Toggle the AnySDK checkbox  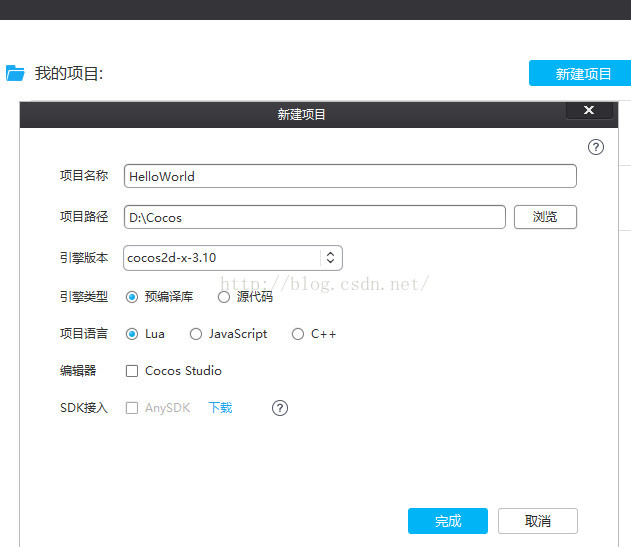[x=132, y=408]
